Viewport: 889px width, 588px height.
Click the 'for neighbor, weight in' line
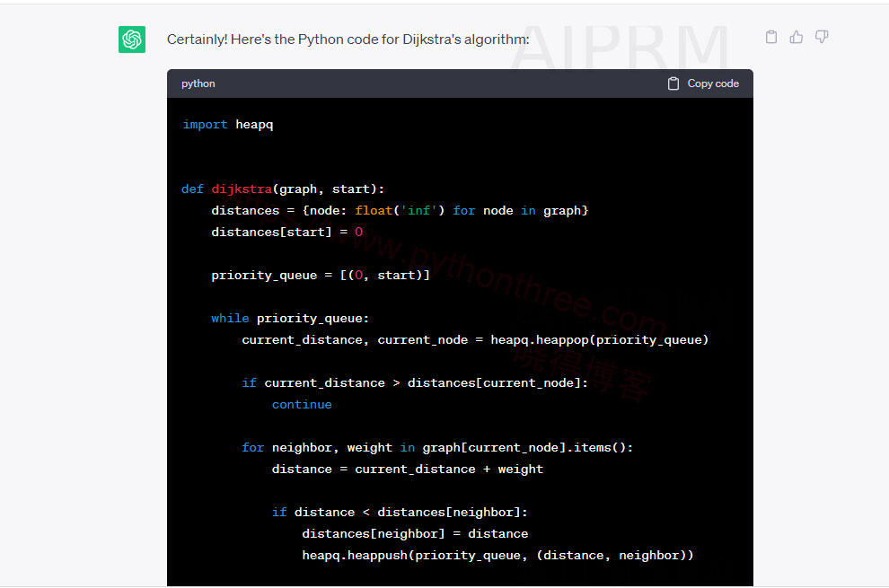pyautogui.click(x=437, y=447)
